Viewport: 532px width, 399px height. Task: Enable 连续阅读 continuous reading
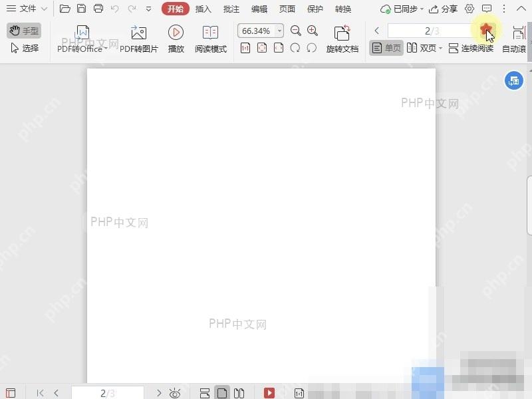pyautogui.click(x=471, y=48)
